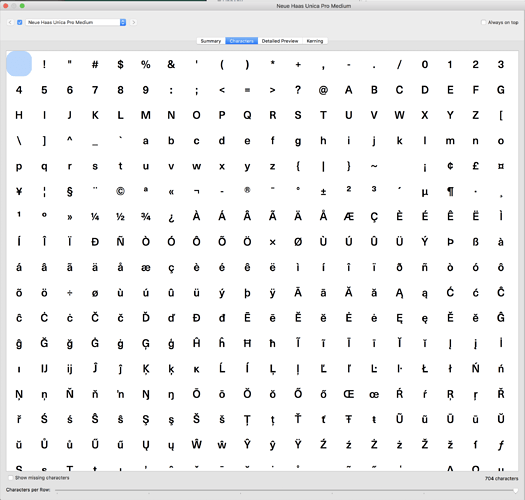Select the exclamation mark glyph
This screenshot has height=500, width=525.
[x=44, y=64]
